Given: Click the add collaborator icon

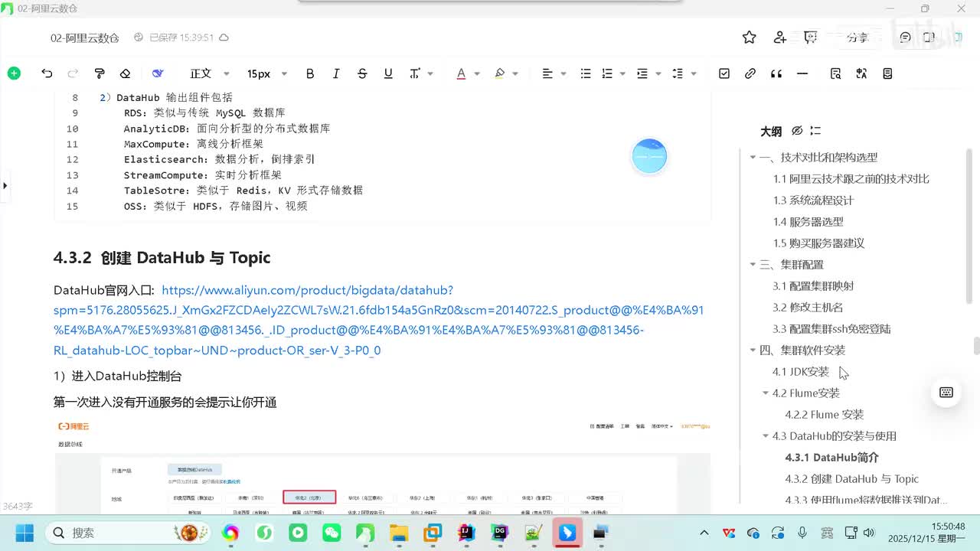Looking at the screenshot, I should click(780, 37).
